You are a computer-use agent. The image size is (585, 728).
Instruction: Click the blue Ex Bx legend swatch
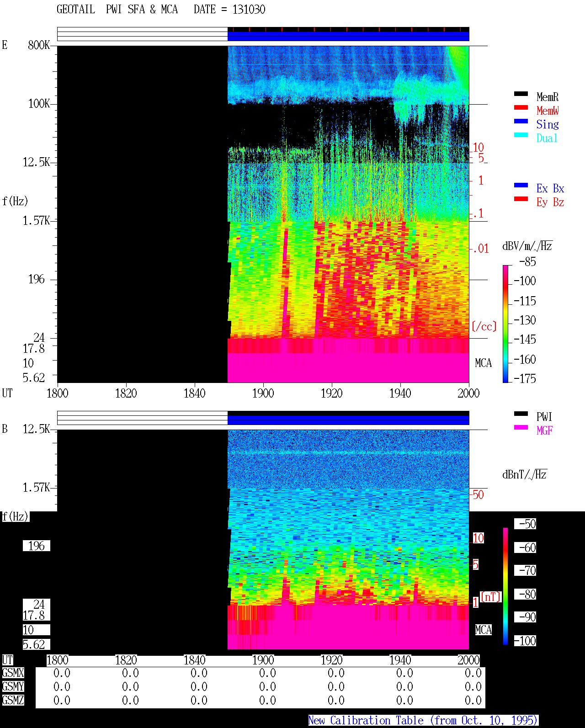pyautogui.click(x=521, y=185)
